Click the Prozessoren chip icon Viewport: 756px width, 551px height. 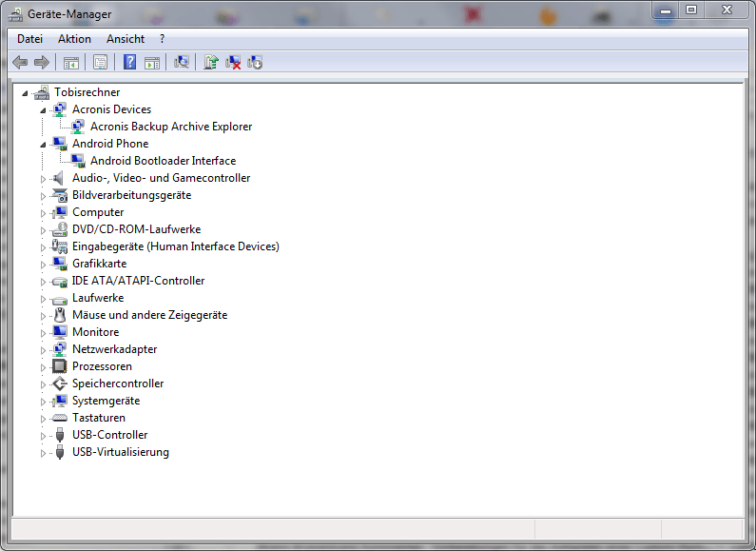59,366
